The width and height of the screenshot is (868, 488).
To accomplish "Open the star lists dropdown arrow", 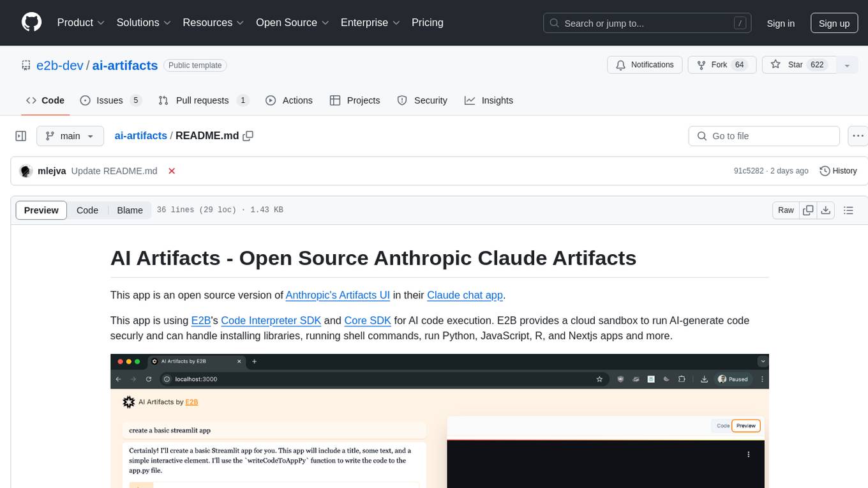I will 847,65.
